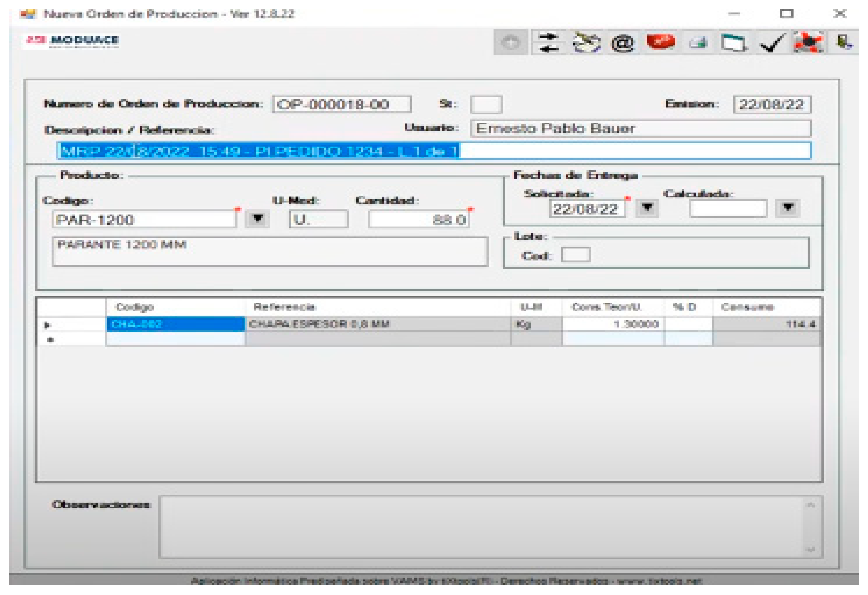Click the CHAPA ESPESOR 0,8 MM cell

click(378, 324)
